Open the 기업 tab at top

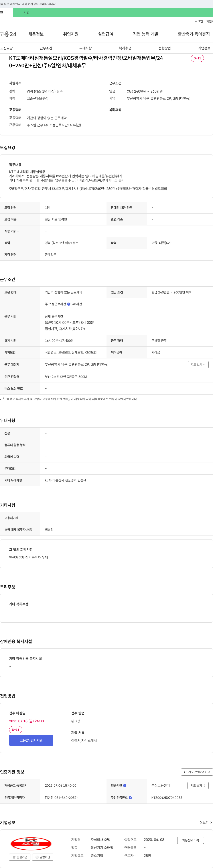[x=27, y=12]
